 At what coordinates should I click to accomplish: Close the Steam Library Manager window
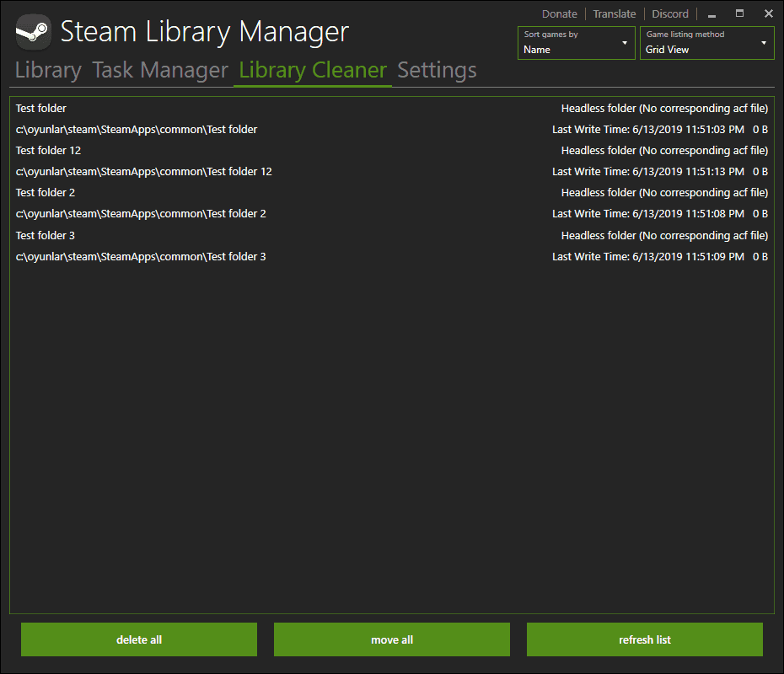pos(769,13)
